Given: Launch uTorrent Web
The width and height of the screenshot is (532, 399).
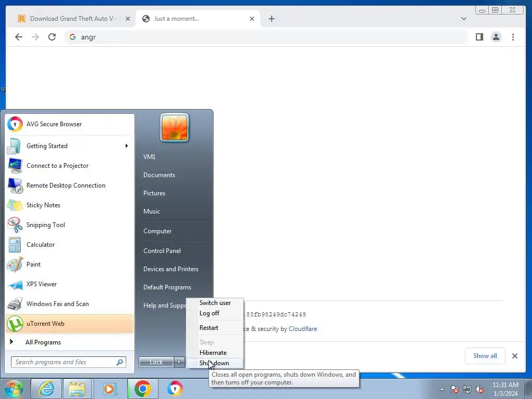Looking at the screenshot, I should 70,324.
